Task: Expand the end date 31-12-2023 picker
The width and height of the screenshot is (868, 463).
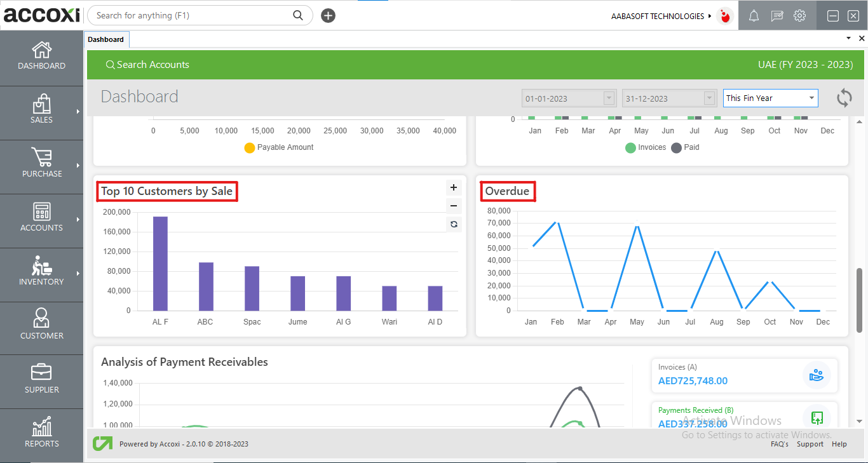Action: [x=710, y=98]
